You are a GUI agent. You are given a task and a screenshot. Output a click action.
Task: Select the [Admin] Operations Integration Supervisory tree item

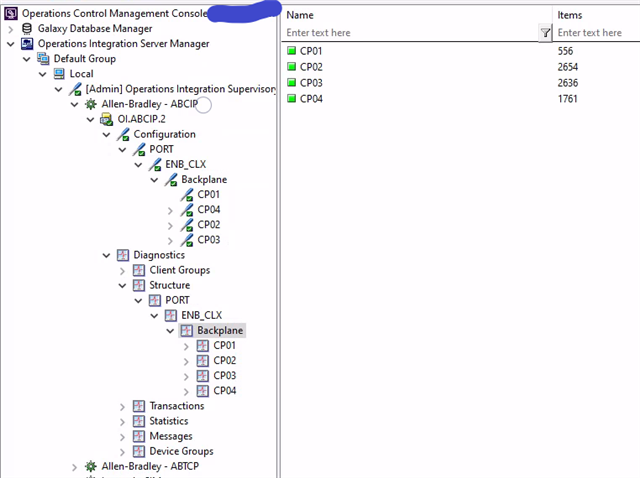point(181,89)
